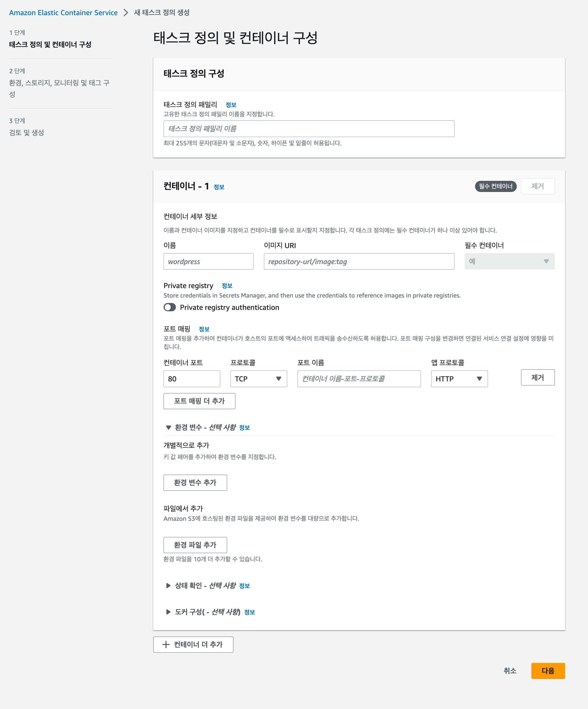Open 정보 link next to 태스크 정의 패밀리

tap(231, 105)
